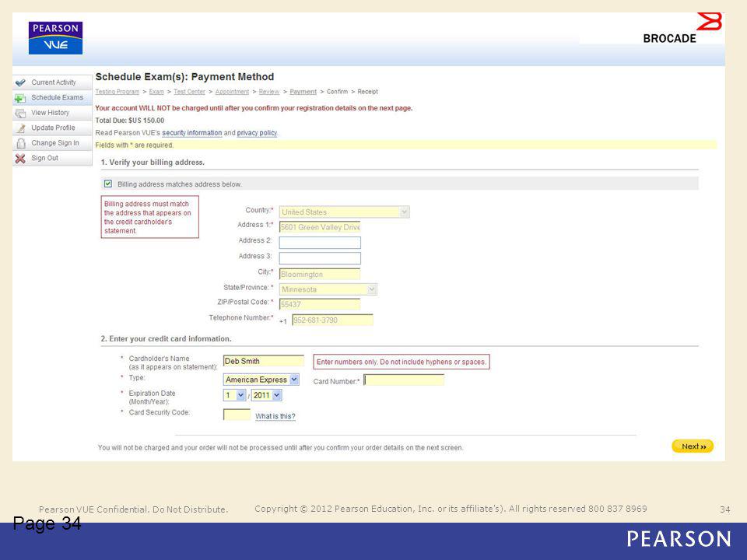Click the Card Number input field
The width and height of the screenshot is (747, 560).
tap(404, 380)
